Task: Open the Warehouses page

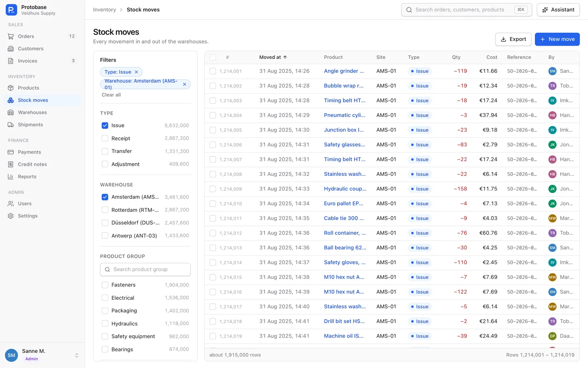Action: pyautogui.click(x=42, y=112)
